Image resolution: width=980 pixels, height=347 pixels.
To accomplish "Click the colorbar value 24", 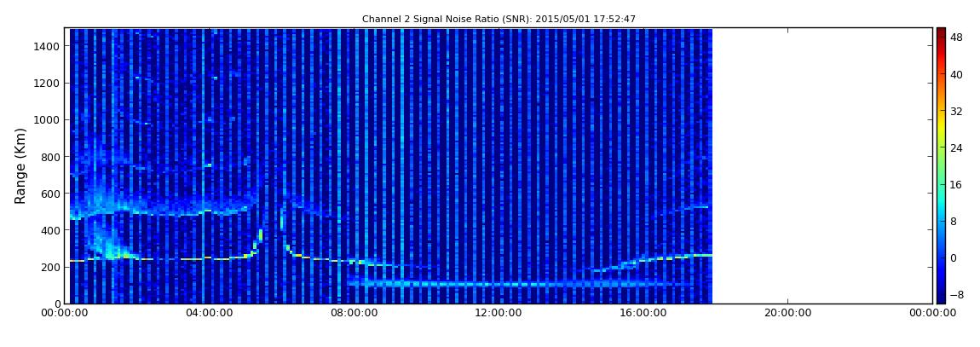I will coord(956,148).
